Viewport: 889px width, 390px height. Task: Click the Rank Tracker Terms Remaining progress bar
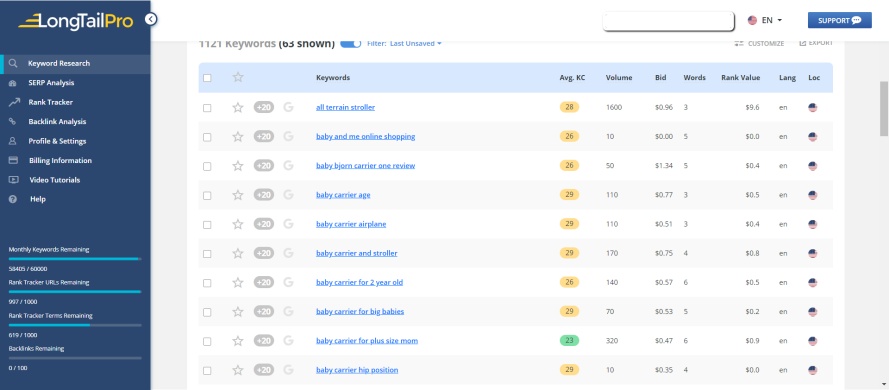[75, 325]
